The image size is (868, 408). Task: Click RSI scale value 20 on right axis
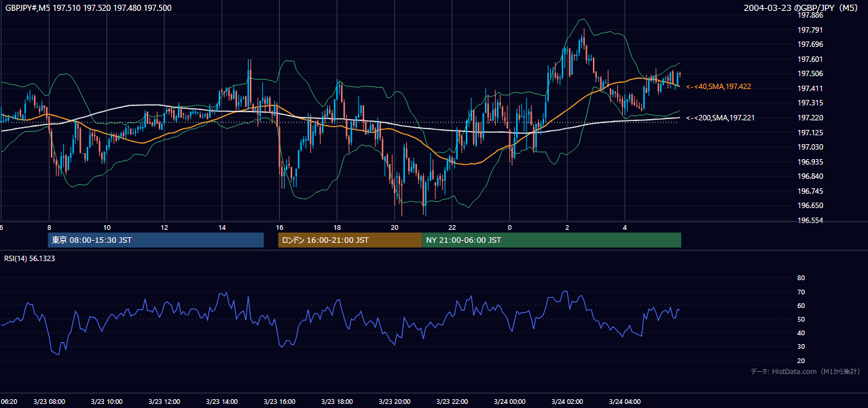801,360
